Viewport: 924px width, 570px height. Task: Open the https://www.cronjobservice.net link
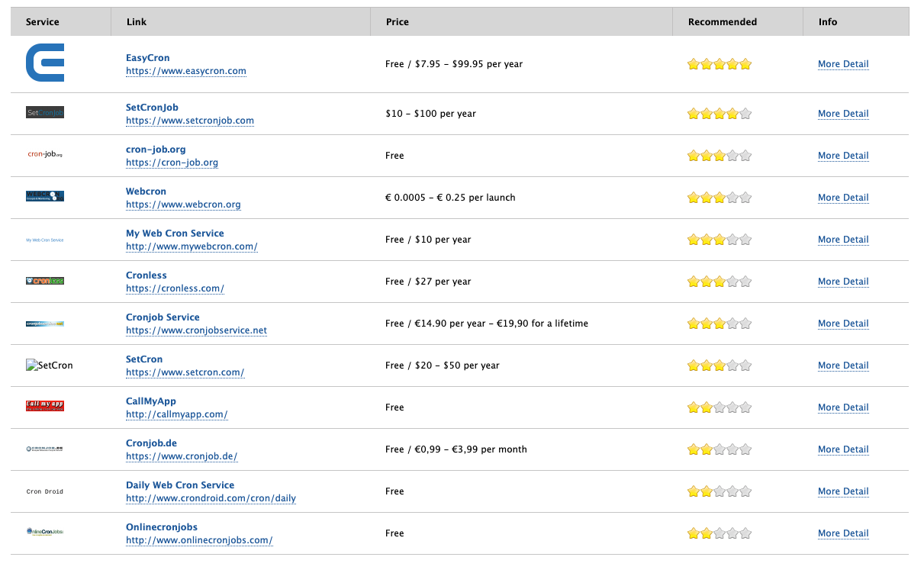point(197,330)
